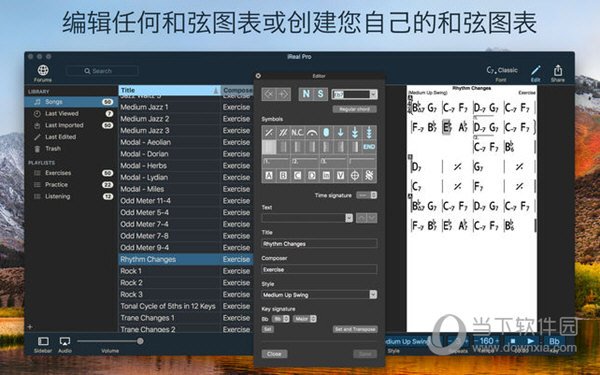Focus the Search field
Viewport: 600px width, 375px height.
(102, 71)
